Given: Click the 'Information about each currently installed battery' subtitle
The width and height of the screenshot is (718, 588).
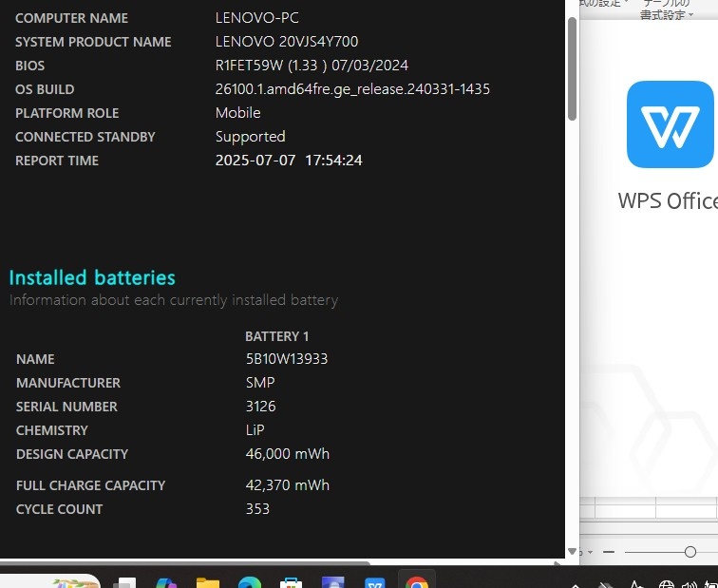Looking at the screenshot, I should click(174, 300).
